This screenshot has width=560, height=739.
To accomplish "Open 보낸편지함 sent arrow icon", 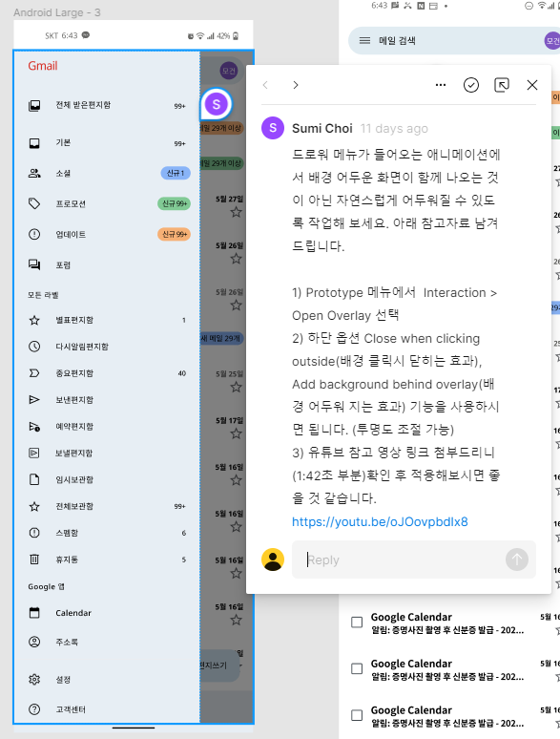I will point(34,400).
